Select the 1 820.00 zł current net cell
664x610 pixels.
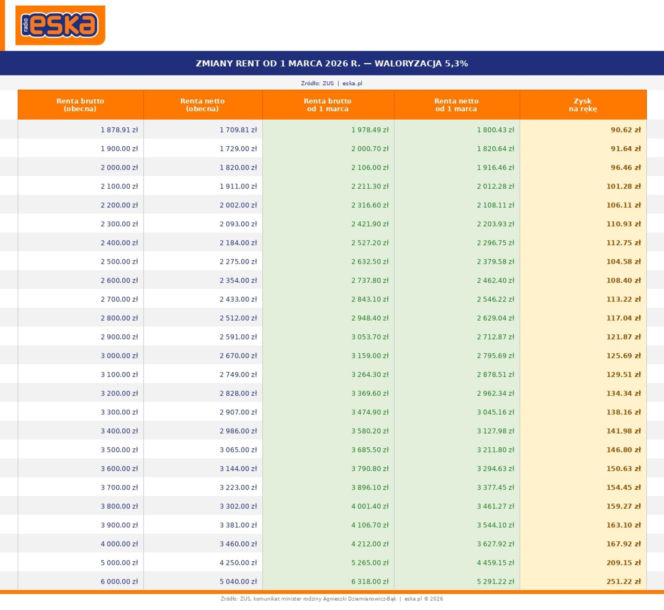coord(239,167)
